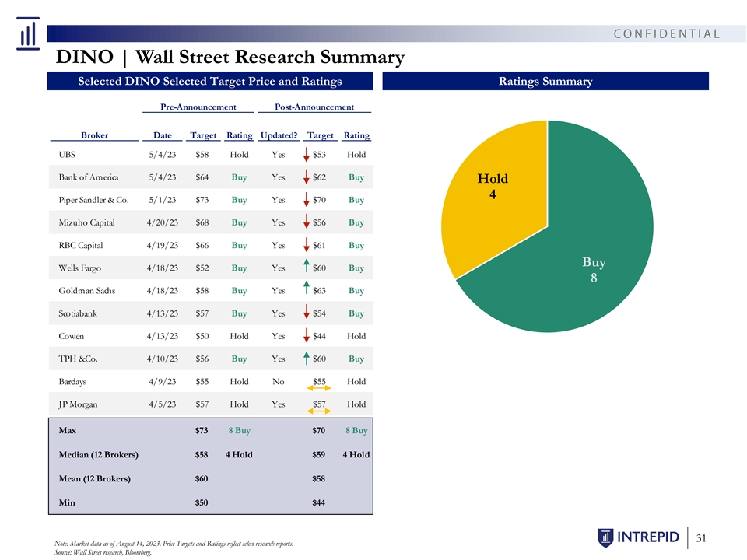The height and width of the screenshot is (560, 747).
Task: Click the '$63' post-announcement target for Goldman Sachs
Action: (319, 290)
